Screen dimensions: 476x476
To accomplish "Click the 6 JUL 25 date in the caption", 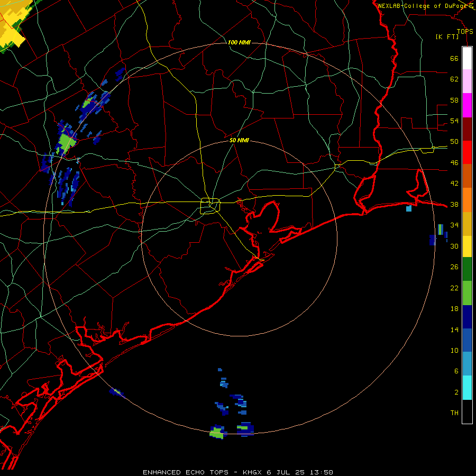I will (x=286, y=472).
